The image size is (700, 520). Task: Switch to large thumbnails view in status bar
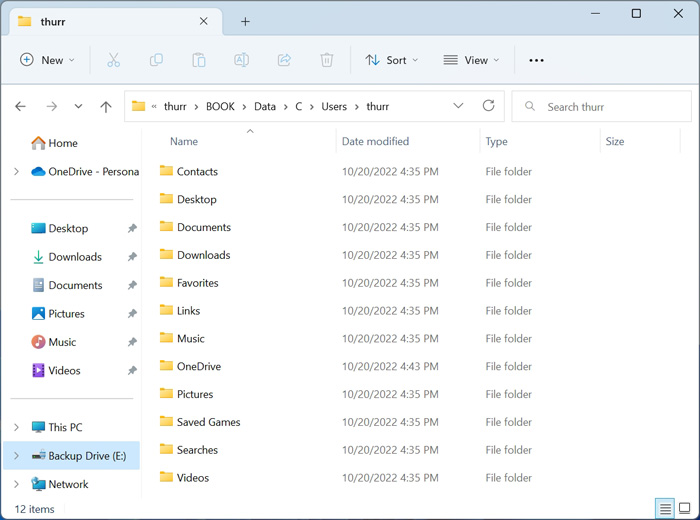point(684,508)
